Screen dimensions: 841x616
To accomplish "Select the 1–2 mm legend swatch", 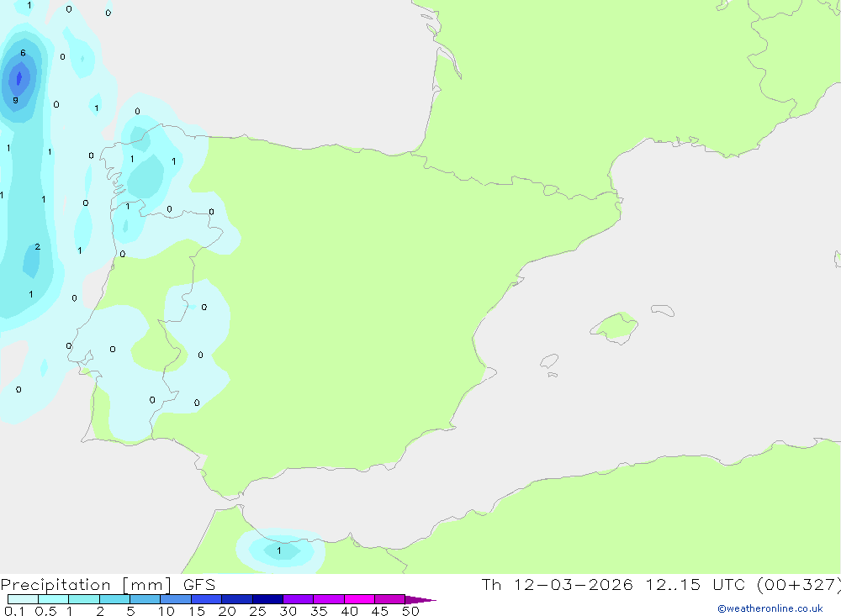I will tap(84, 599).
